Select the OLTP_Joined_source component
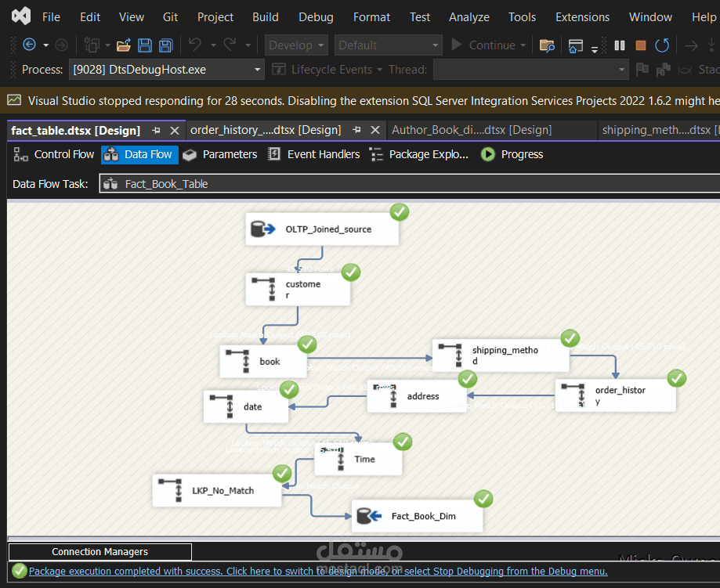This screenshot has width=720, height=588. (322, 229)
